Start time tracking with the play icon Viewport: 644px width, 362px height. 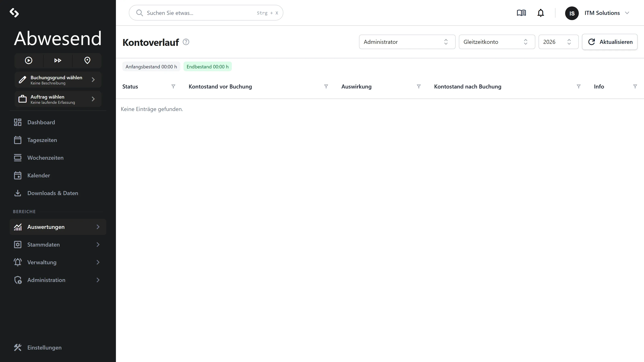tap(29, 61)
